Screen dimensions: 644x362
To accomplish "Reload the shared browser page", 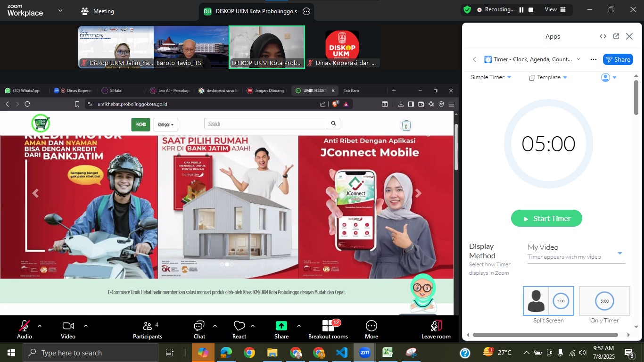I will tap(27, 104).
